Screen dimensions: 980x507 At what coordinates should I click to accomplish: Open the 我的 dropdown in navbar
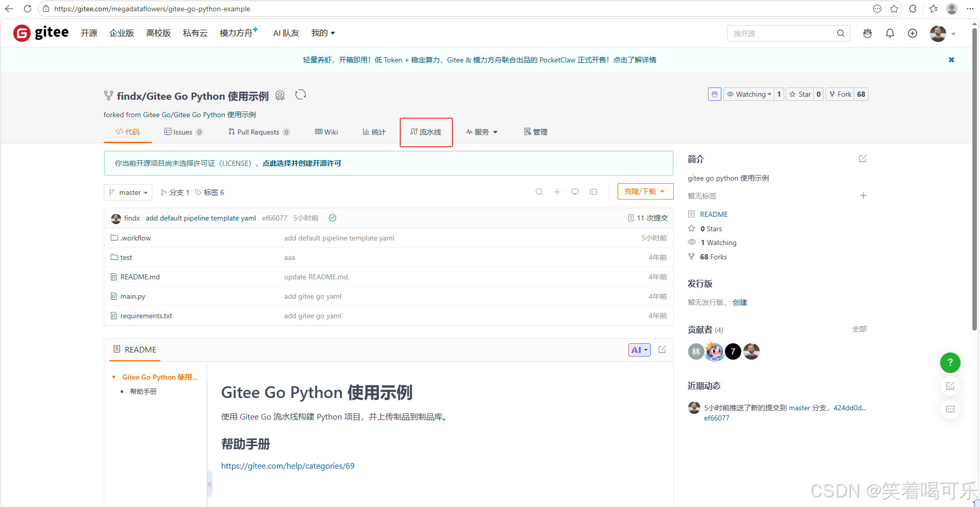coord(323,33)
